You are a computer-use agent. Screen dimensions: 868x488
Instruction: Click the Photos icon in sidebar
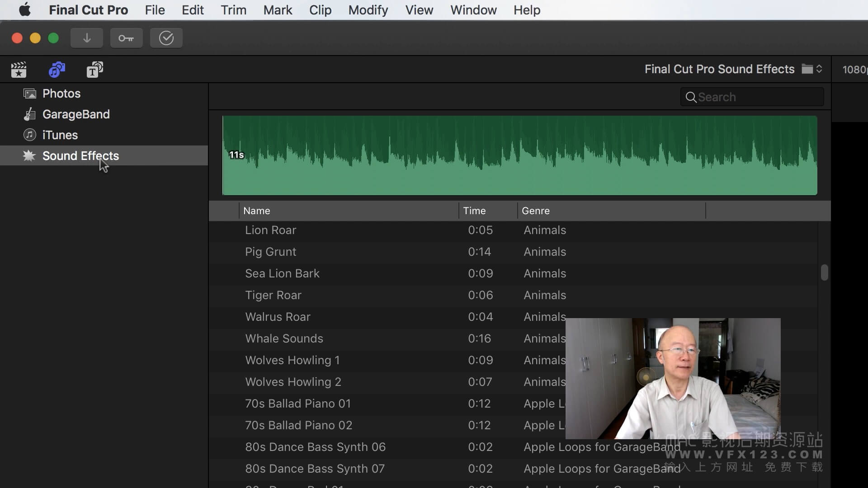[x=30, y=94]
